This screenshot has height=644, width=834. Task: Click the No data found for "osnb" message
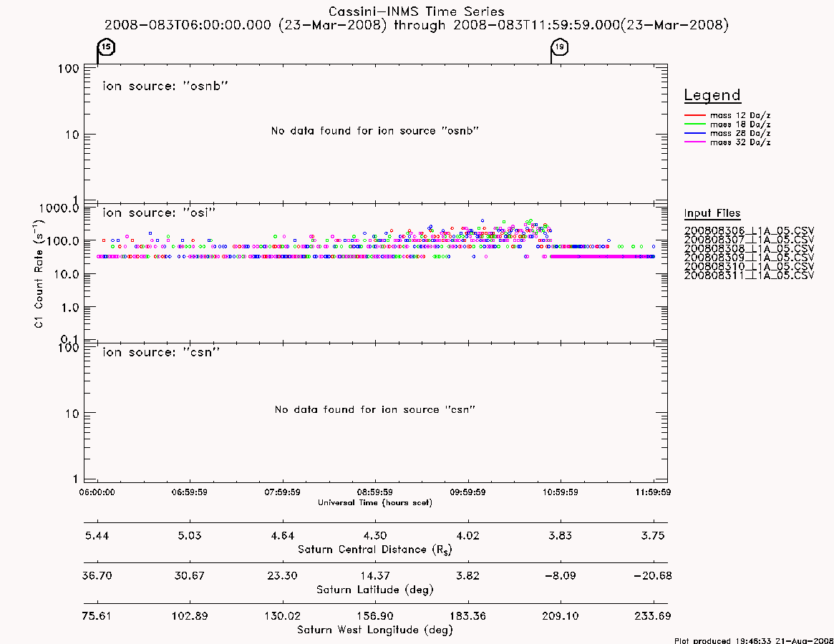coord(375,131)
